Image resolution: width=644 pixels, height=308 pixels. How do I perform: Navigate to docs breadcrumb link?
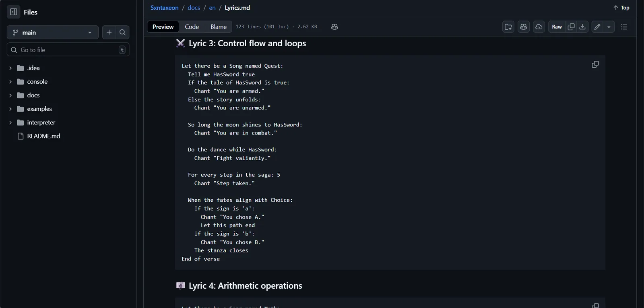[194, 8]
